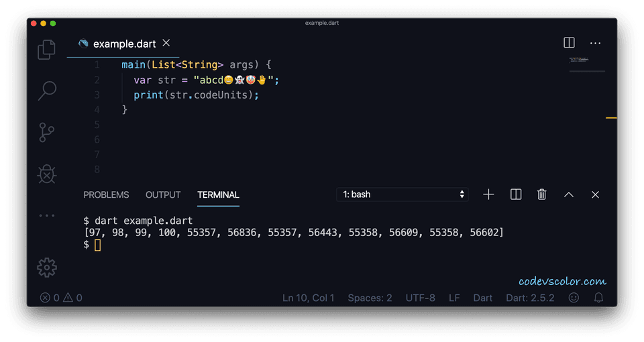This screenshot has width=644, height=342.
Task: Open the Debug bug icon
Action: [x=47, y=174]
